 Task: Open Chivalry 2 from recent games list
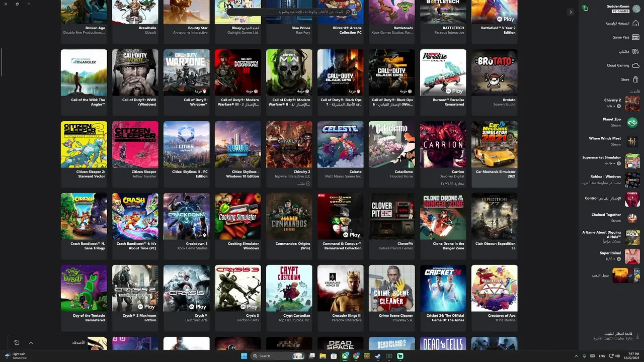[621, 103]
